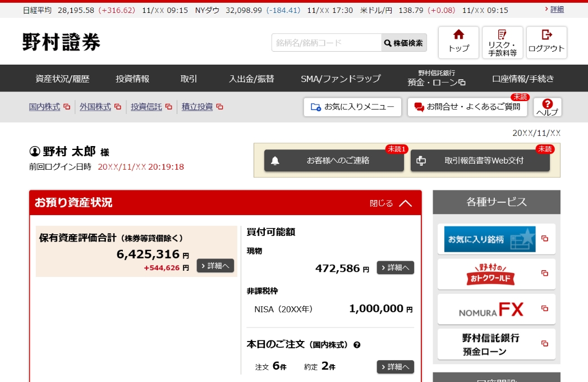Screen dimensions: 588x382
Task: Open 取引報告書等Web交付 button
Action: tap(480, 161)
